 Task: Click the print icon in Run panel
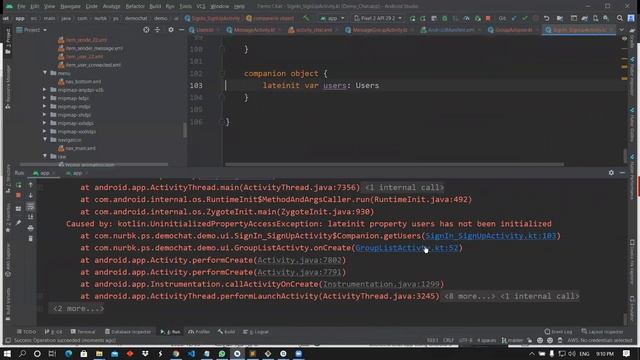coord(31,228)
